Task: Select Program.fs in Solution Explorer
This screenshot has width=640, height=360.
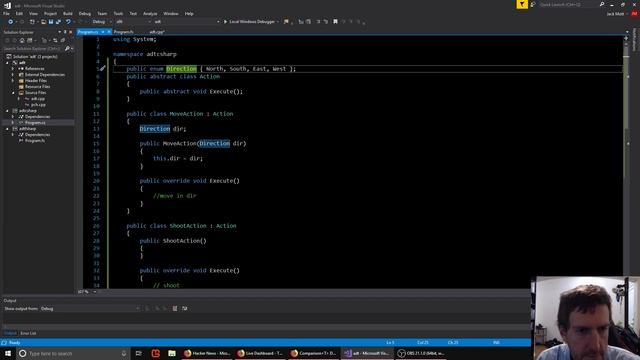Action: click(35, 141)
